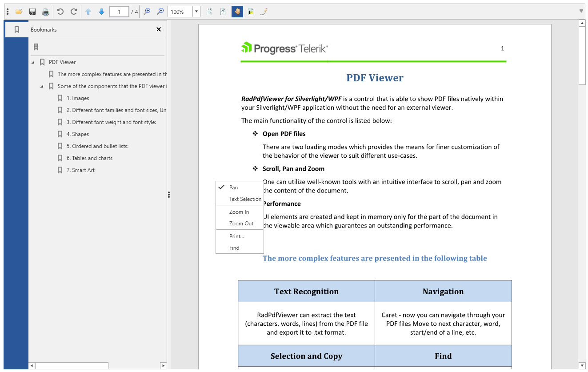
Task: Collapse the PDF Viewer bookmark node
Action: coord(32,62)
